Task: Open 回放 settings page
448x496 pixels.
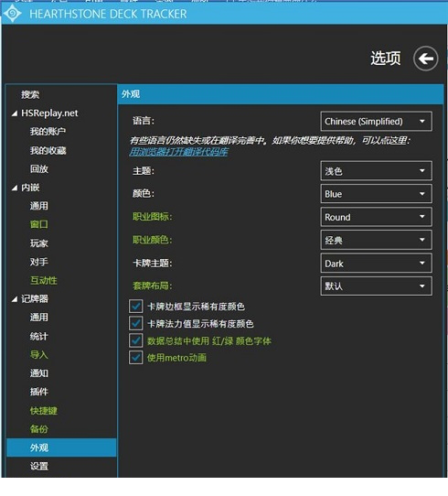Action: coord(39,168)
